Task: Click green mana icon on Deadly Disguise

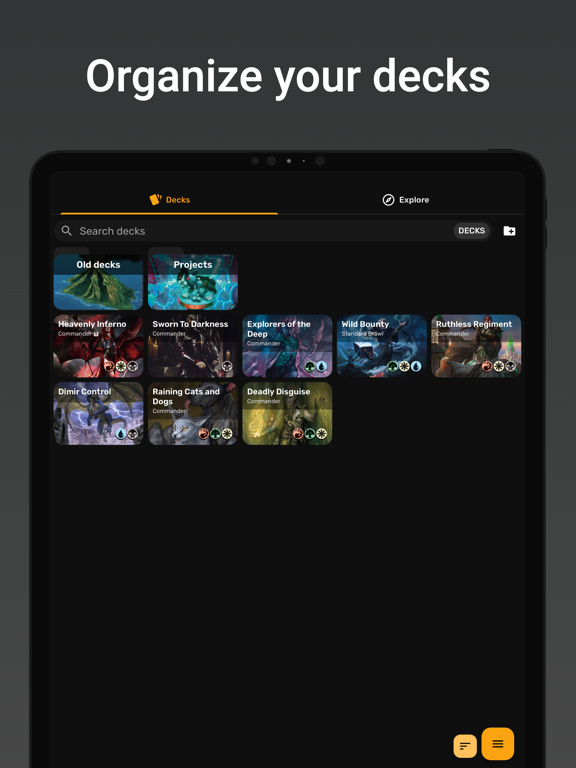Action: click(x=310, y=434)
